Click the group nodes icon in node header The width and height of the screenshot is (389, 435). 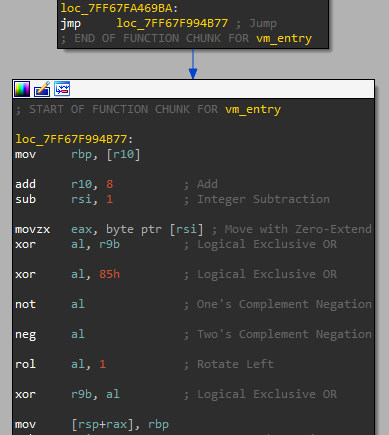62,89
